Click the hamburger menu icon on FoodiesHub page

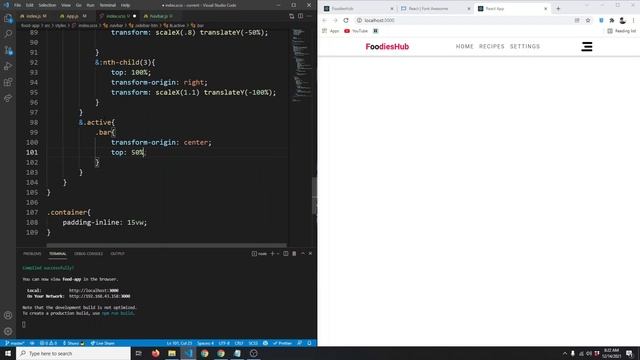click(587, 47)
